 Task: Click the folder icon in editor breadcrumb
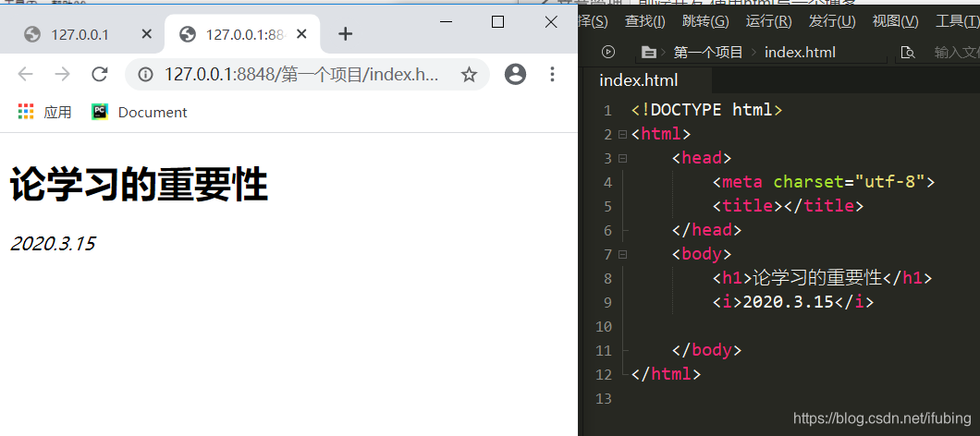coord(649,53)
